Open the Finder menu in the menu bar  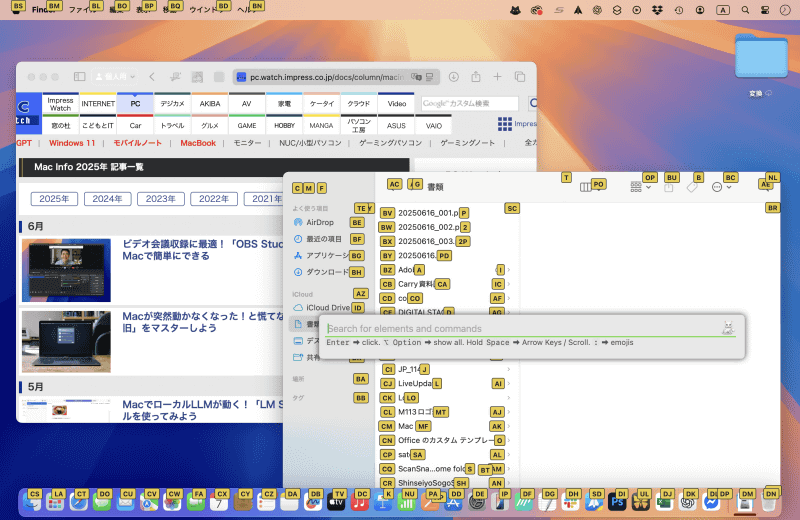click(44, 10)
